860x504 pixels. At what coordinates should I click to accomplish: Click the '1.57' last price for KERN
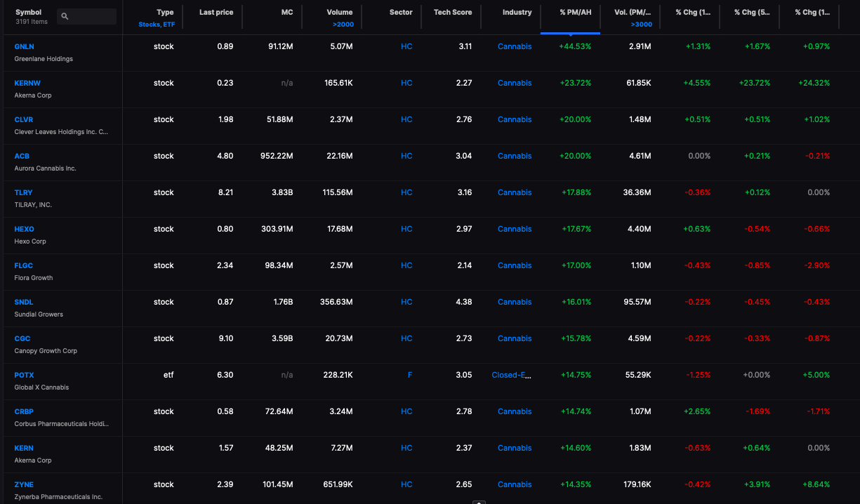coord(226,448)
